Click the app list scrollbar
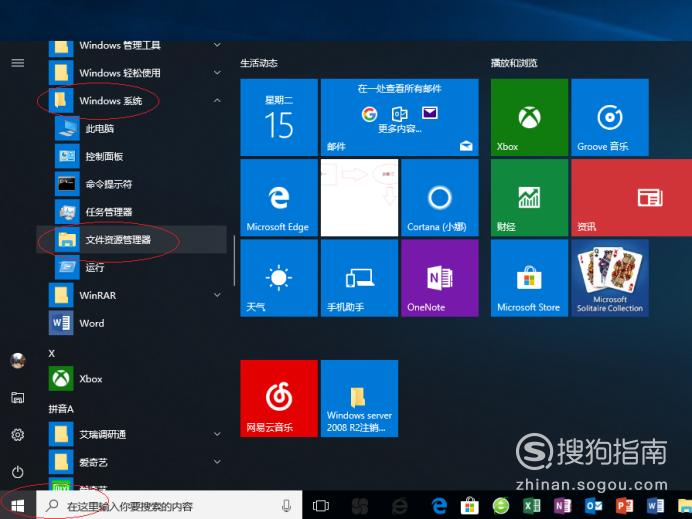Image resolution: width=692 pixels, height=519 pixels. tap(234, 260)
